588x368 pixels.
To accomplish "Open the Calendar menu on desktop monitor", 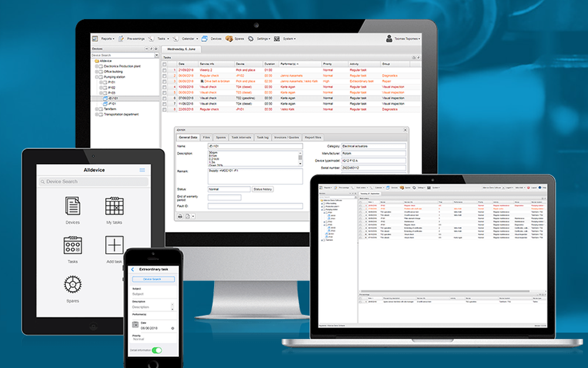I will 190,39.
